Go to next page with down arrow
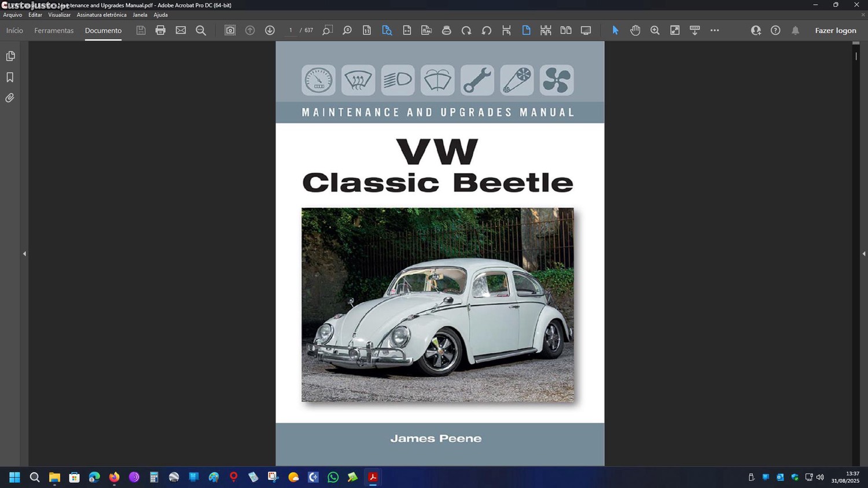Image resolution: width=868 pixels, height=488 pixels. pos(270,30)
